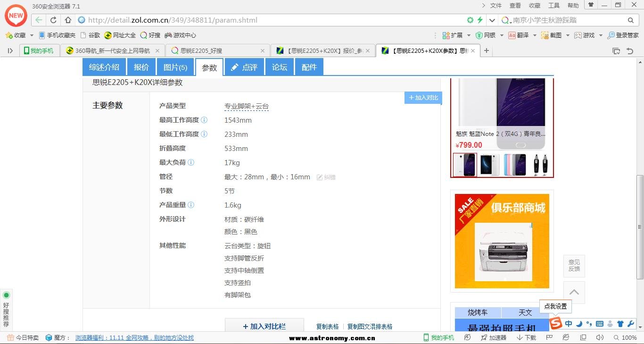Click the blue 加入对比 button at top
644x344 pixels.
423,98
